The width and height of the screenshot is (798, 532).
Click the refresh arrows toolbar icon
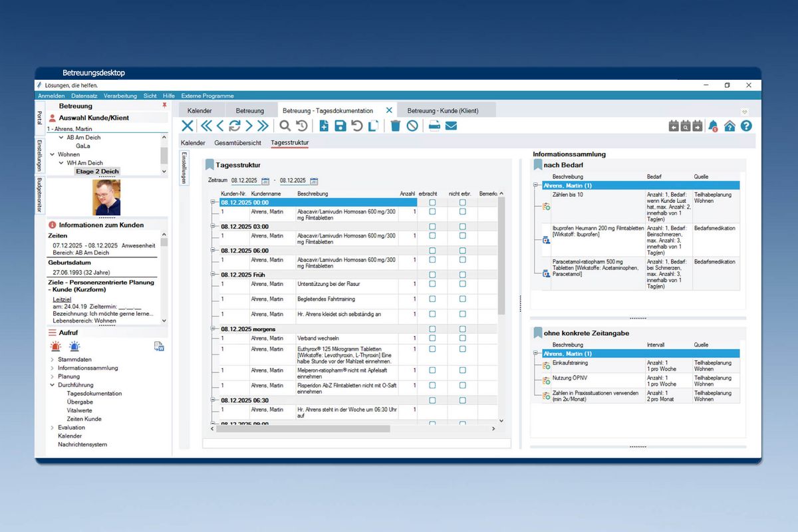pyautogui.click(x=234, y=126)
